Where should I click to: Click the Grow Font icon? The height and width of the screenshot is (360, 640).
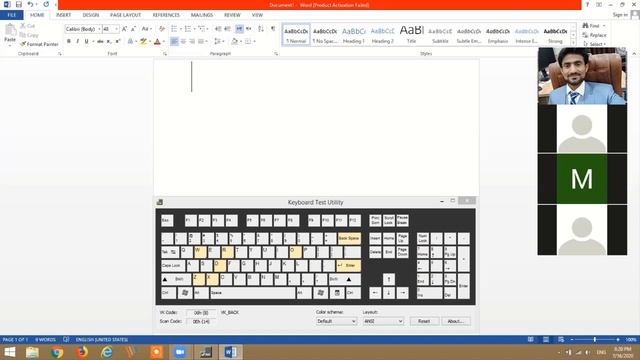click(x=124, y=29)
